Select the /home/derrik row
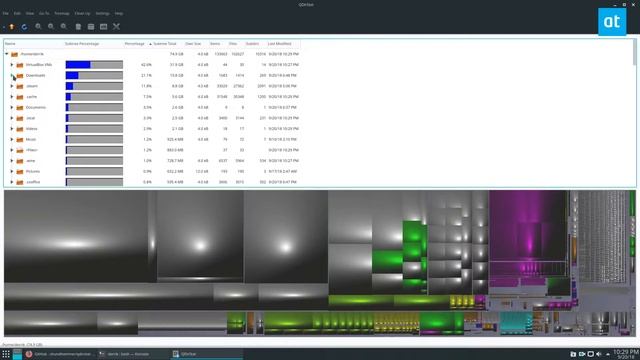The image size is (640, 360). (x=152, y=54)
